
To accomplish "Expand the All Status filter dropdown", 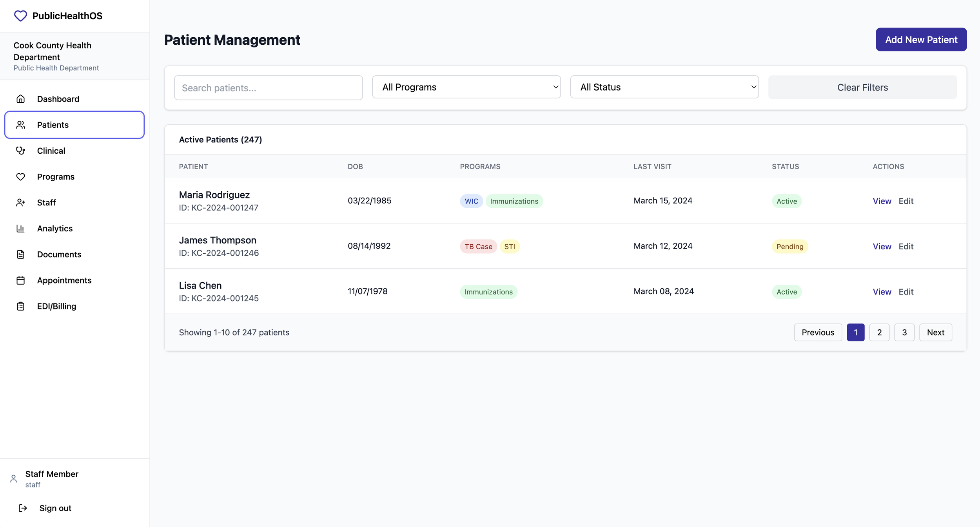I will point(664,87).
